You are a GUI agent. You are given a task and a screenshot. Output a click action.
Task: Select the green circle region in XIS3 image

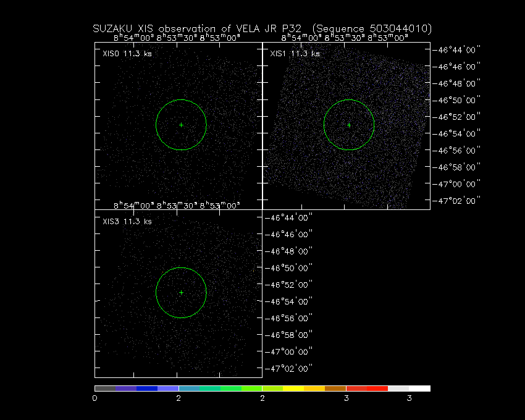click(x=181, y=292)
